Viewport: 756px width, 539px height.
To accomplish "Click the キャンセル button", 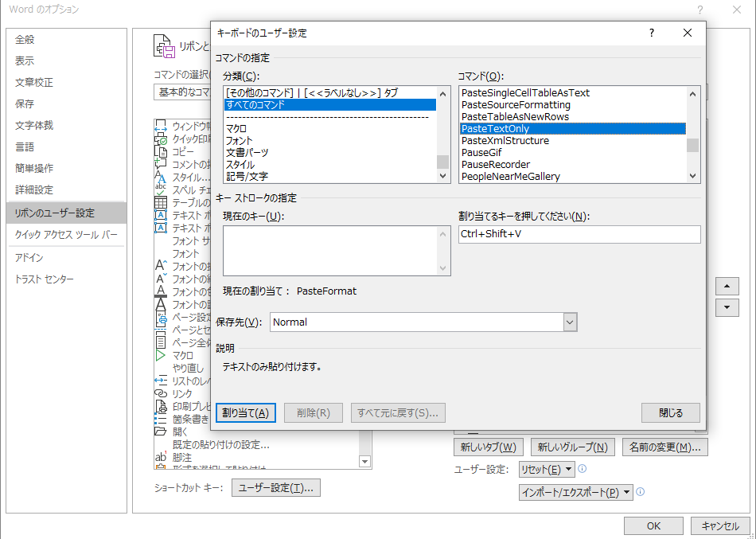I will 720,526.
